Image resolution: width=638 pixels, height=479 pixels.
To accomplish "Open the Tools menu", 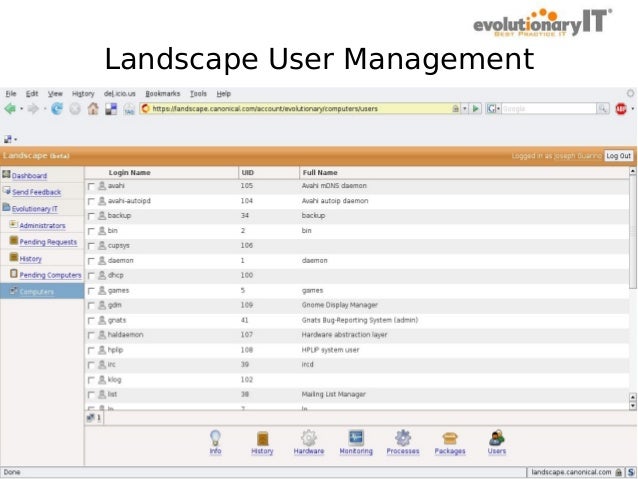I will tap(199, 94).
